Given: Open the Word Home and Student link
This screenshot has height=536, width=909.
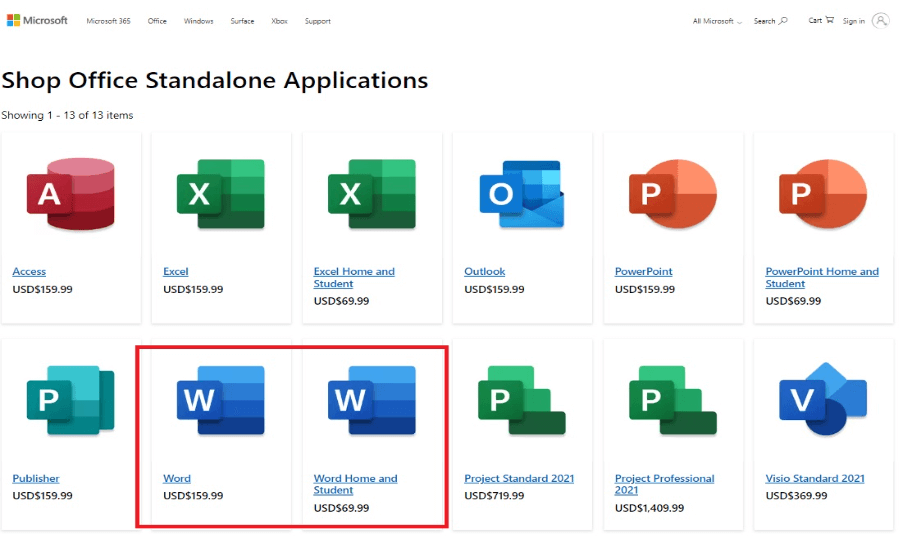Looking at the screenshot, I should (355, 484).
